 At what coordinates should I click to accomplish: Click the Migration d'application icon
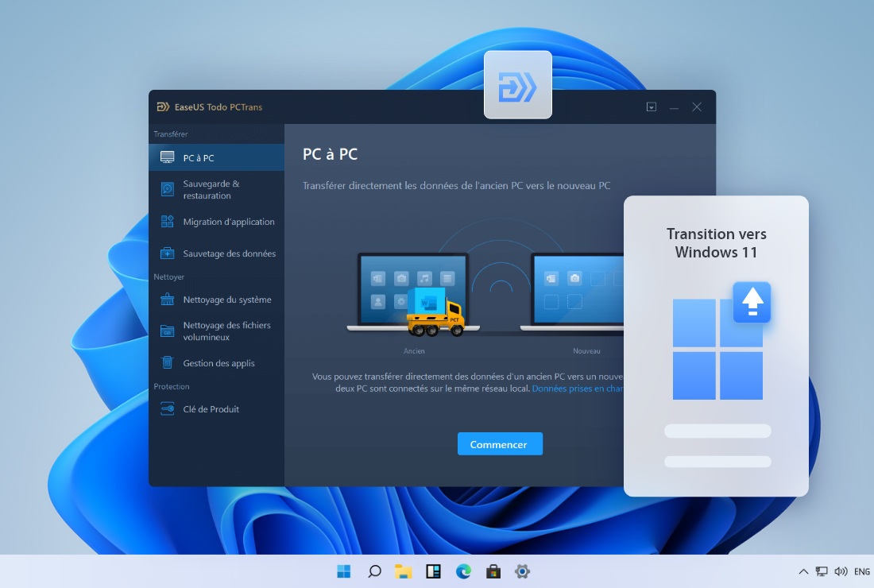(x=168, y=222)
